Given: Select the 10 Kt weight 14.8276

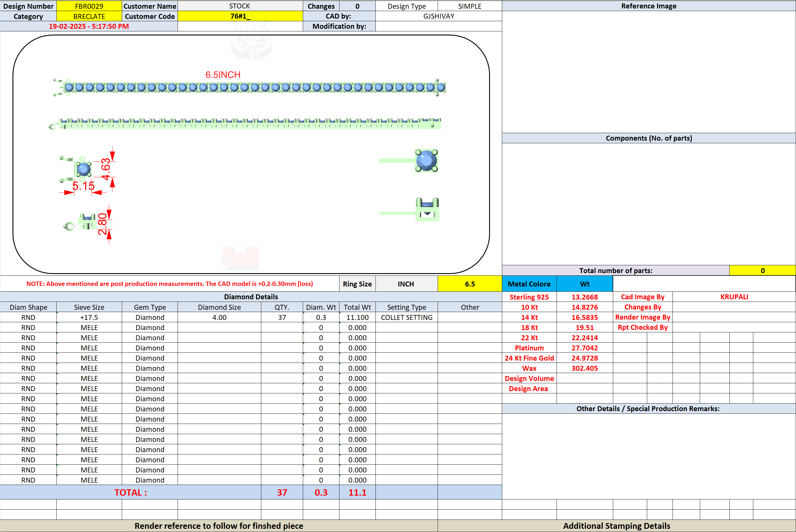Looking at the screenshot, I should tap(585, 307).
